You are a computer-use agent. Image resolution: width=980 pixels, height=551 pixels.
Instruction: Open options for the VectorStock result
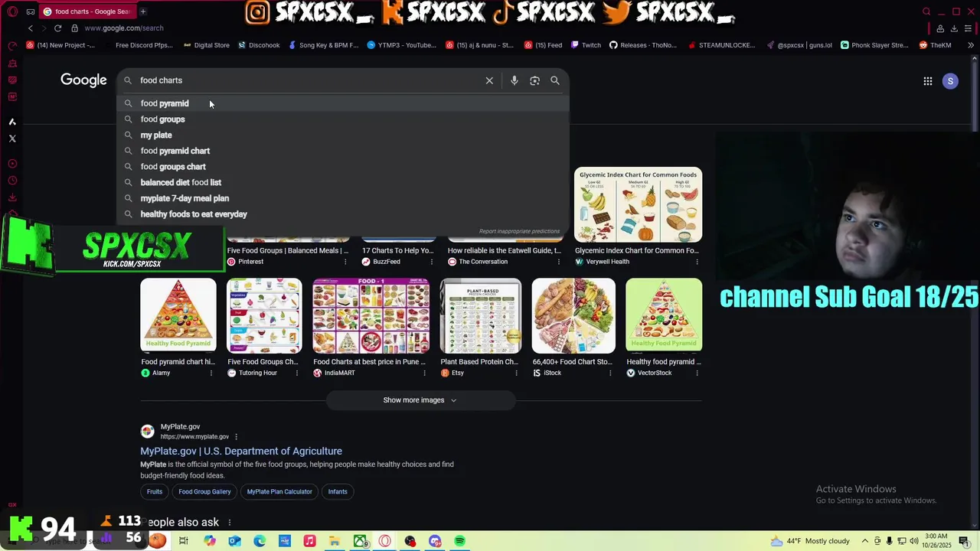[697, 373]
